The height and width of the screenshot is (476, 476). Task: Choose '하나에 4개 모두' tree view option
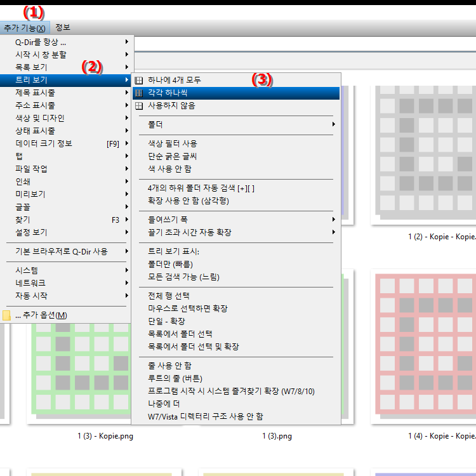(236, 80)
